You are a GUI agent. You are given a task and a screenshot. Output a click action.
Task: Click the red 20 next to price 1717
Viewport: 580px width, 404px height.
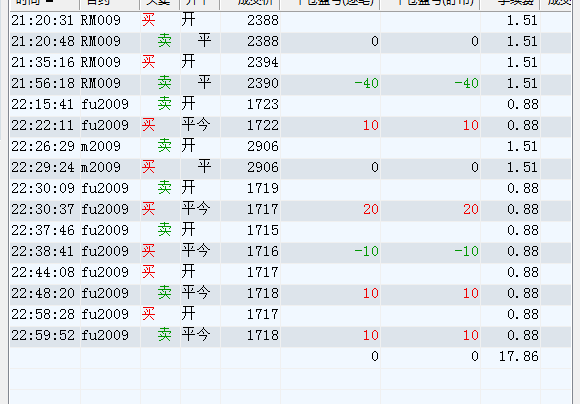click(371, 209)
